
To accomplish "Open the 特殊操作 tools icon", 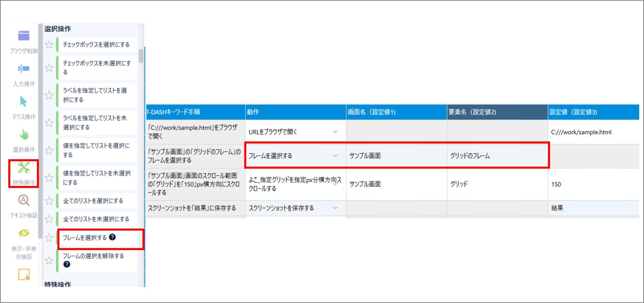I will [x=23, y=168].
